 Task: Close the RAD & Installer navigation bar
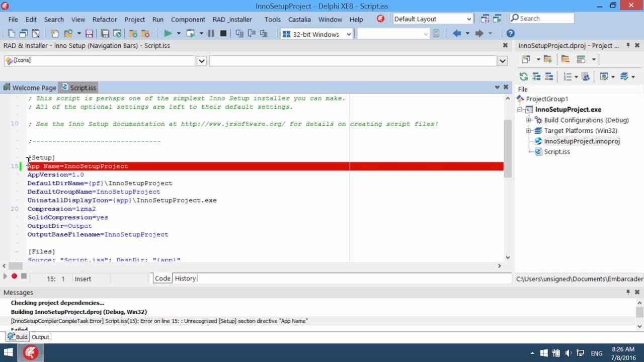505,45
